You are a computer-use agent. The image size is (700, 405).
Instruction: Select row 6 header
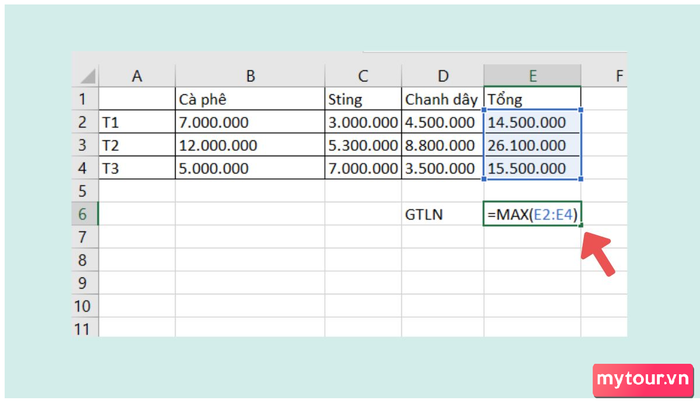85,214
